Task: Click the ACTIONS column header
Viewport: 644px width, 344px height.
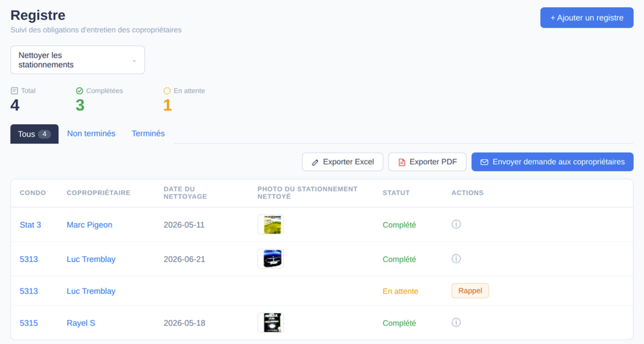Action: [x=467, y=193]
